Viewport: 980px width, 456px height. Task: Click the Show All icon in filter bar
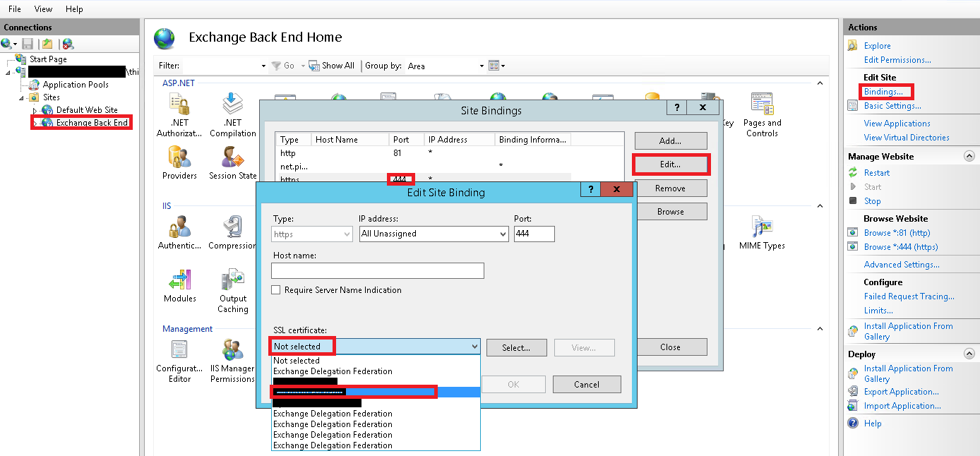coord(314,66)
